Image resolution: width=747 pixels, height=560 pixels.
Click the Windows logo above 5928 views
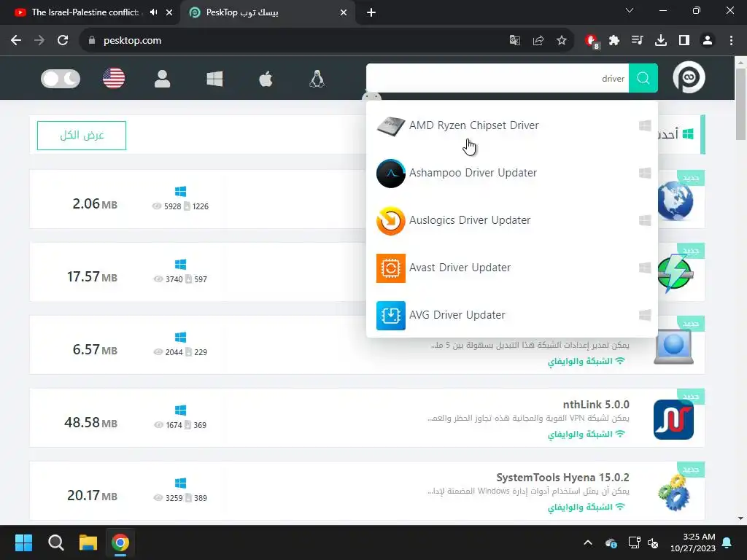click(x=181, y=192)
